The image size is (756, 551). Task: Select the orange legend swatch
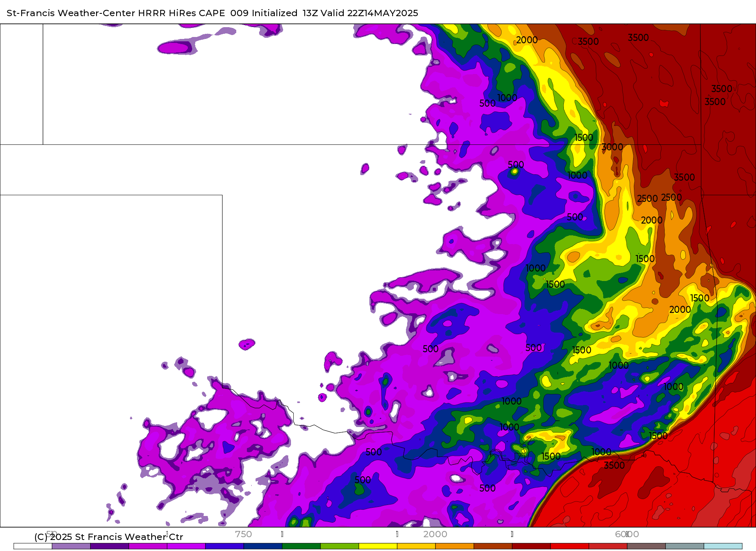pos(455,546)
